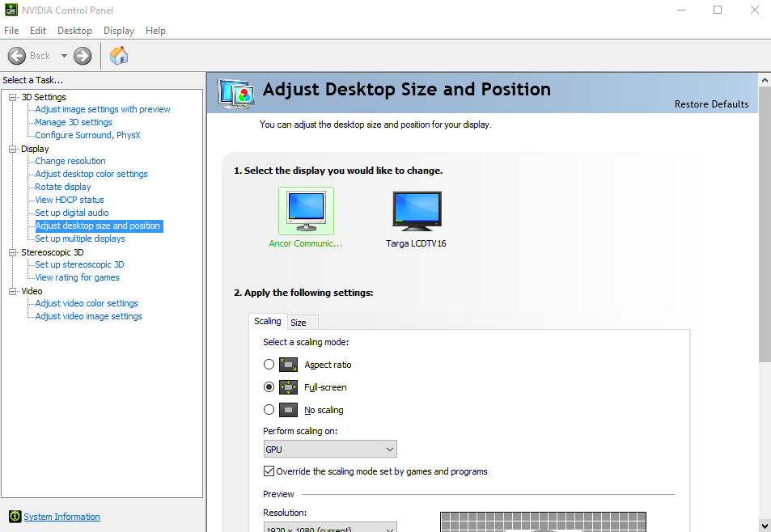Click the preview grid thumbnail

click(x=543, y=521)
